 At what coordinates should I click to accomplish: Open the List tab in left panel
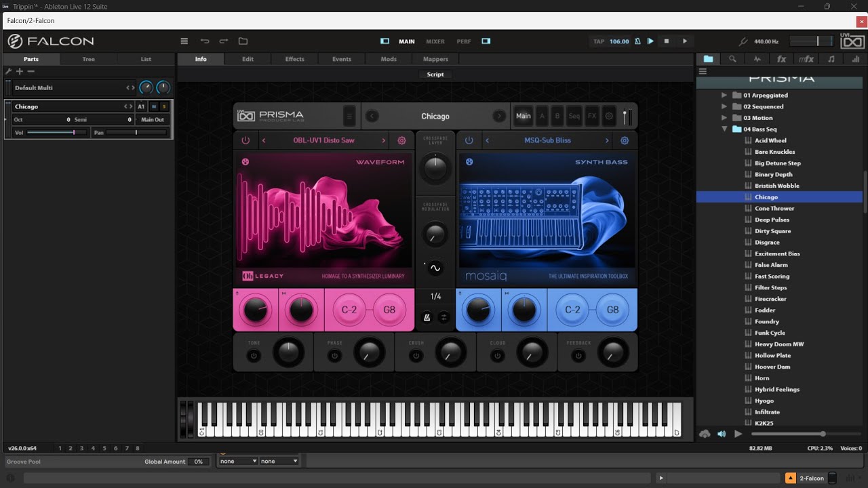[x=146, y=59]
